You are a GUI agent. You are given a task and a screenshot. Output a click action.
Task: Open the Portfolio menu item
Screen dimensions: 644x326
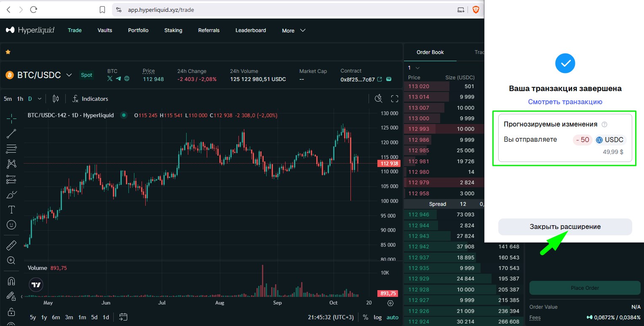coord(138,30)
